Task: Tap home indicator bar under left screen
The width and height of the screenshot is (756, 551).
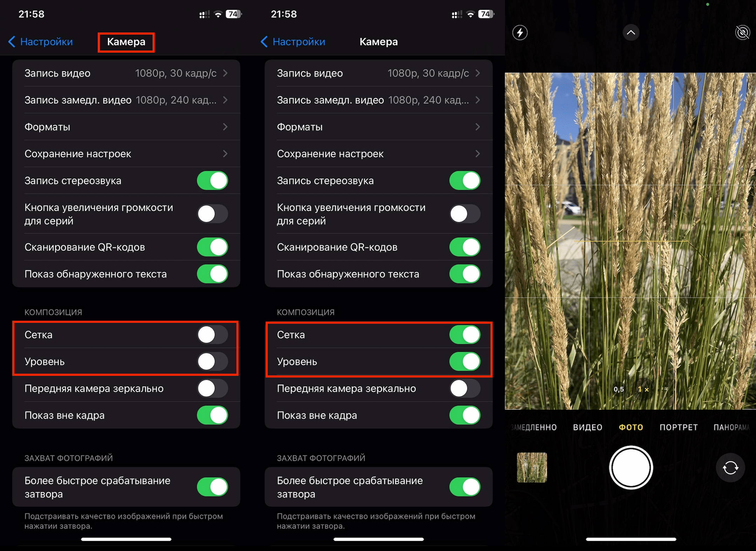Action: point(126,539)
